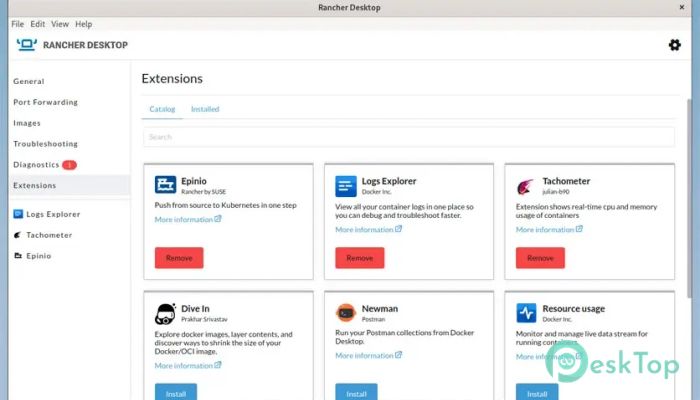Click the vertical scrollbar of catalog
This screenshot has width=700, height=400.
tap(690, 199)
